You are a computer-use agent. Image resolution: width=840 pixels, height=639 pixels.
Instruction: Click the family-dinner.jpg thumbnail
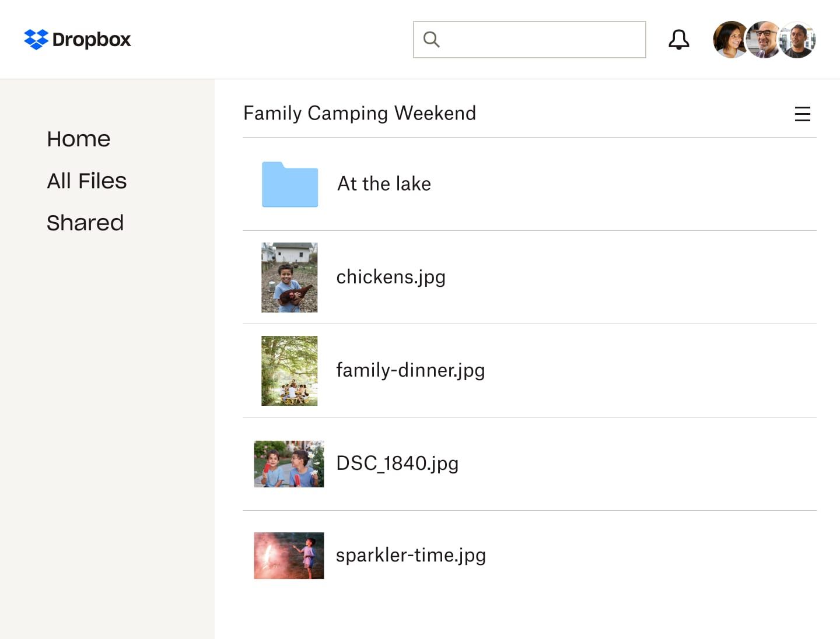(x=290, y=371)
